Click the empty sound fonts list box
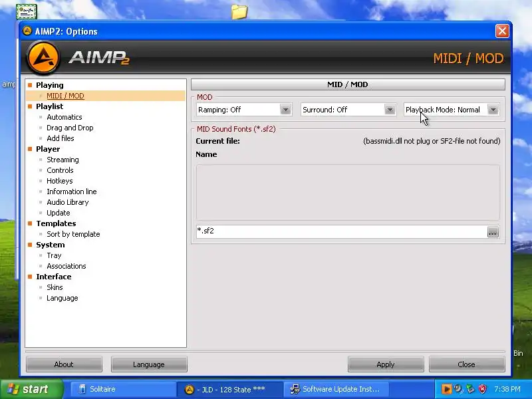Screen dimensions: 532x399 tap(348, 192)
